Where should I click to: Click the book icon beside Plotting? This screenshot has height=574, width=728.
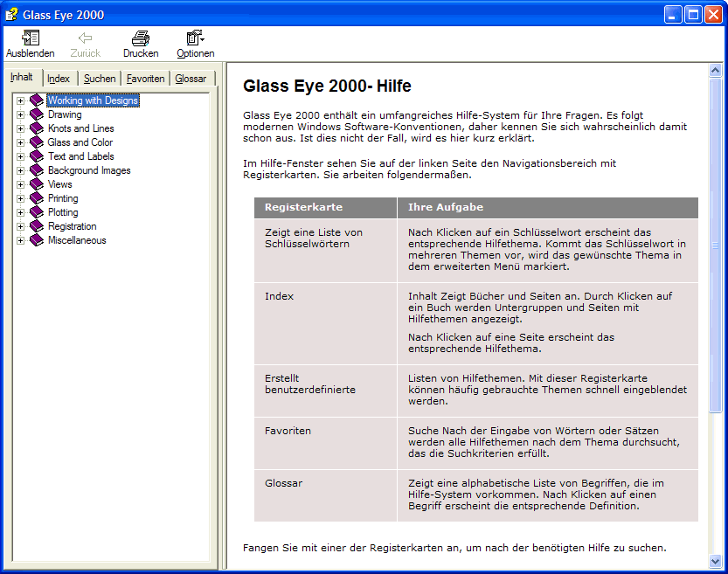point(37,212)
